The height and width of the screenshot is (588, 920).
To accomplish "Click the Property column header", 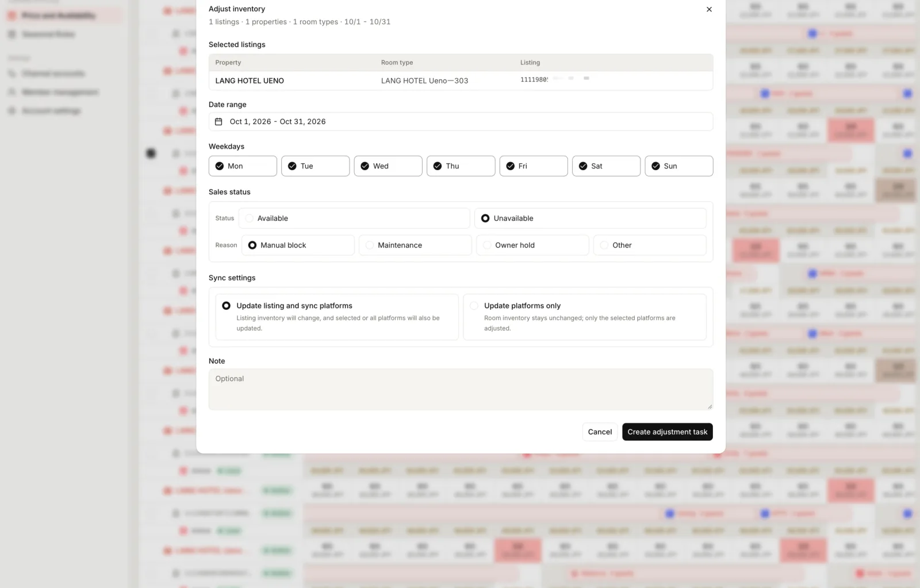I will pos(228,63).
